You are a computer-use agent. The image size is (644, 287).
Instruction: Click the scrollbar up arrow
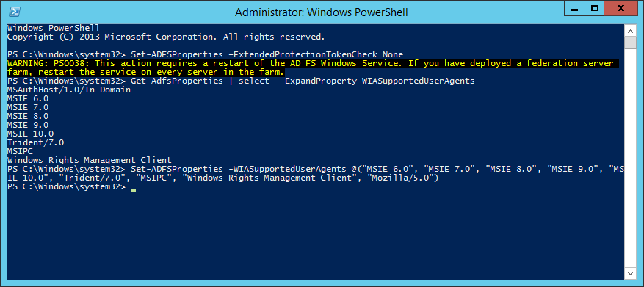(630, 31)
